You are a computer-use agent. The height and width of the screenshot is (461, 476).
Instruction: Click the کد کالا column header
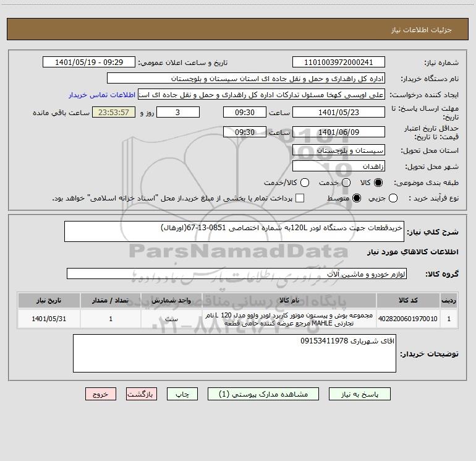[x=408, y=300]
